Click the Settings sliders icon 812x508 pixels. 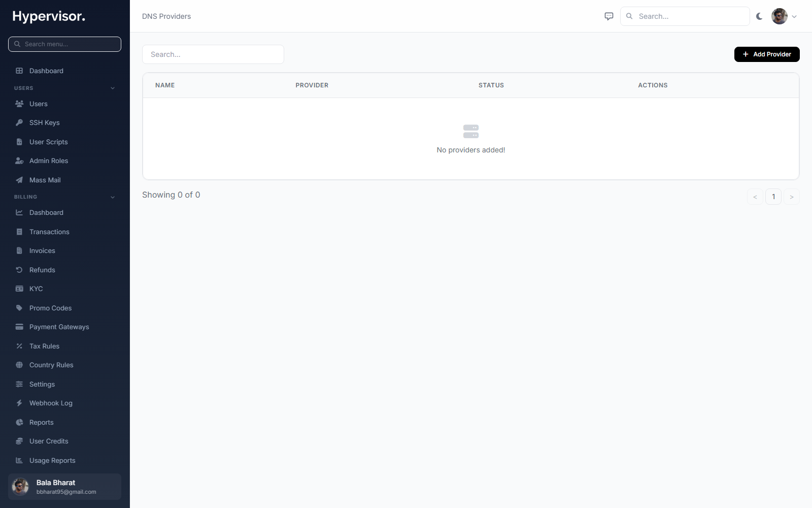19,384
